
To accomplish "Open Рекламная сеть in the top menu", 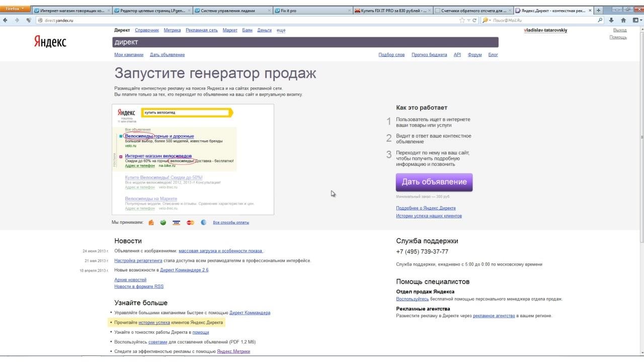I will pyautogui.click(x=202, y=30).
